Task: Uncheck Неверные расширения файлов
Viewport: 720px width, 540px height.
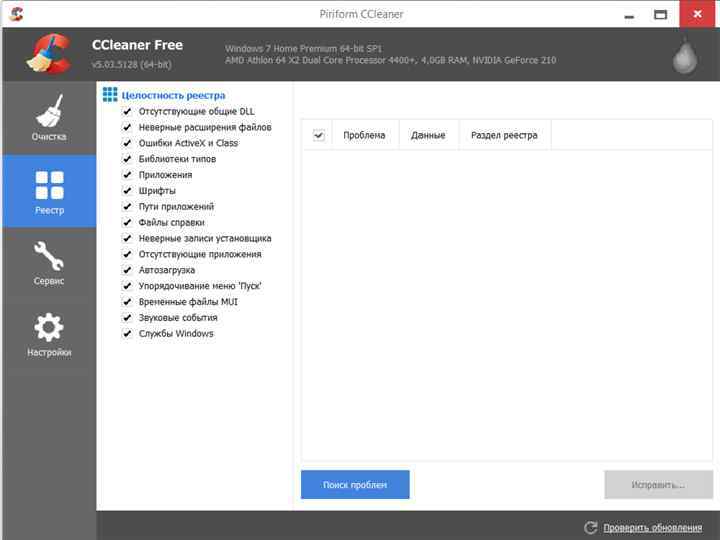Action: 127,127
